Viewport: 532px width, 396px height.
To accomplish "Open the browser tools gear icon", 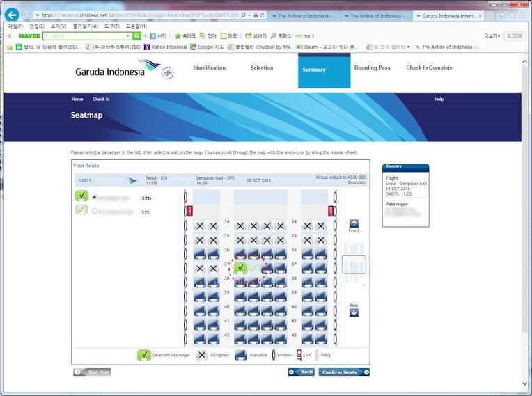I will 522,15.
